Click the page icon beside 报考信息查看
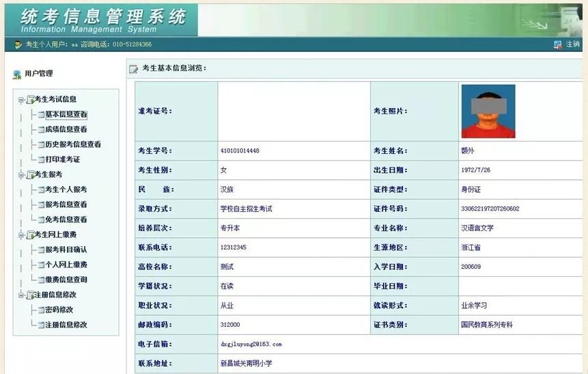Screen dimensions: 588x374 pos(41,204)
